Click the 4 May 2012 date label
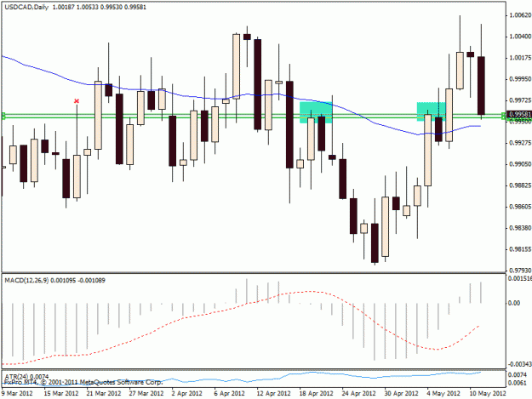The image size is (532, 399). point(443,393)
